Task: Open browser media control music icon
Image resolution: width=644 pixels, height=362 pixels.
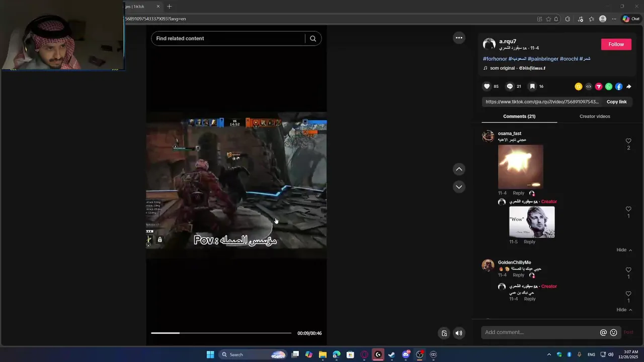Action: click(580, 19)
